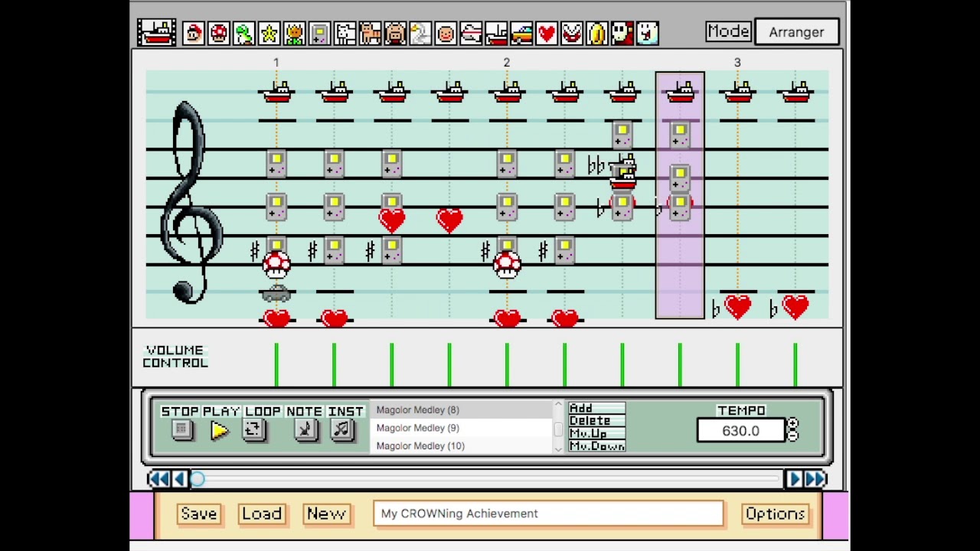Click the song list scroll-up arrow

tap(558, 406)
